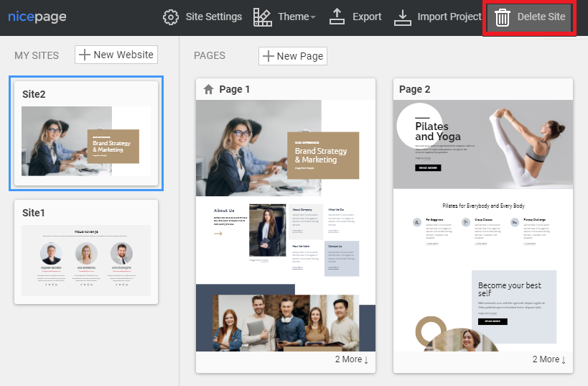The height and width of the screenshot is (386, 588).
Task: Click the PAGES heading
Action: (210, 55)
